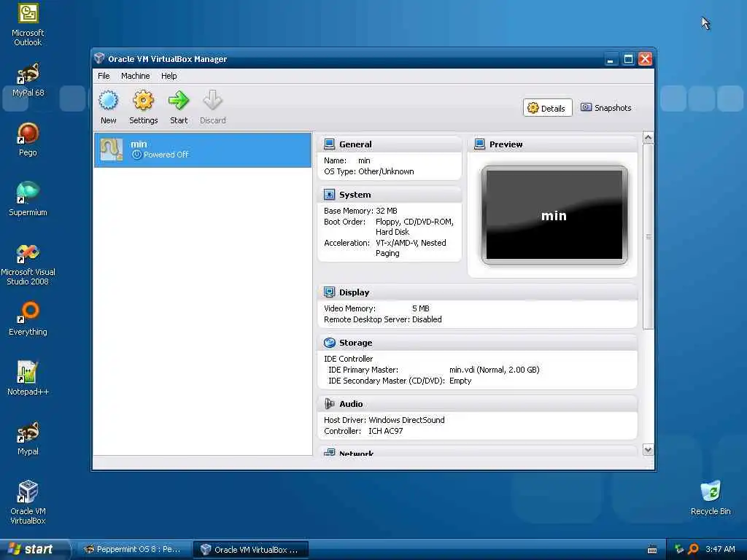
Task: Click the System chip icon
Action: coord(329,194)
